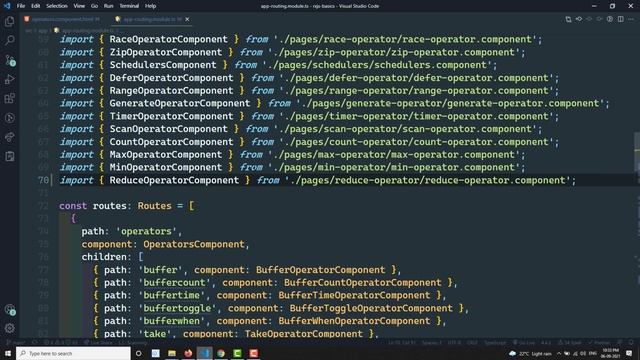The height and width of the screenshot is (360, 640).
Task: Click DeferOperatorComponent in the import line
Action: point(171,78)
